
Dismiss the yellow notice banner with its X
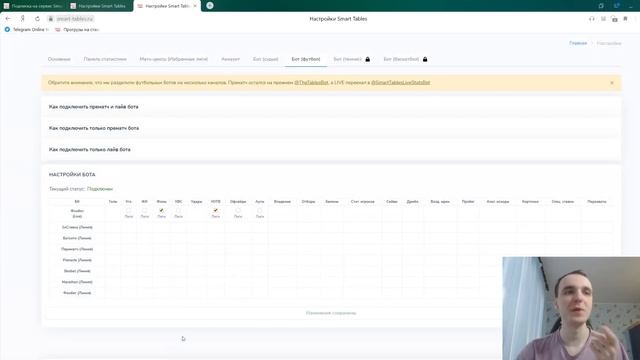(612, 83)
